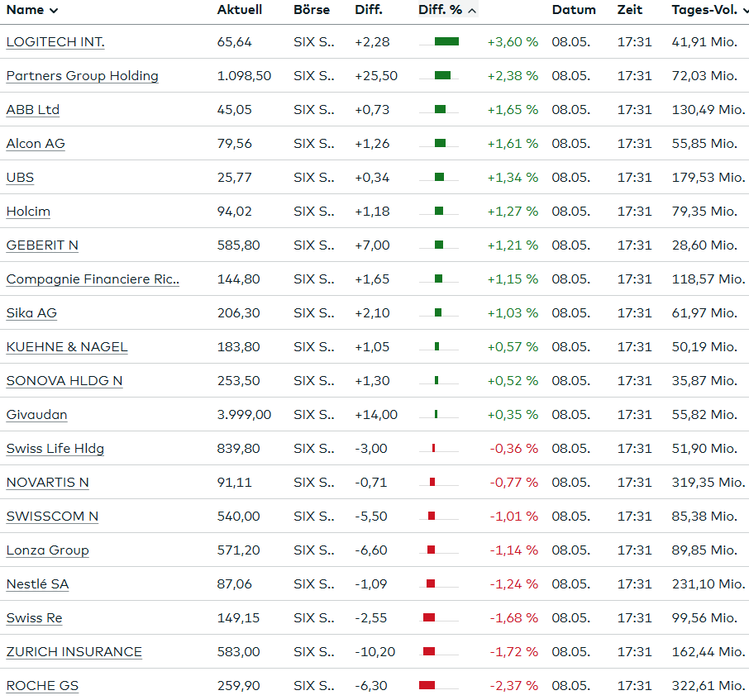This screenshot has height=700, width=749.
Task: Open Partners Group Holding stock page
Action: pyautogui.click(x=82, y=76)
